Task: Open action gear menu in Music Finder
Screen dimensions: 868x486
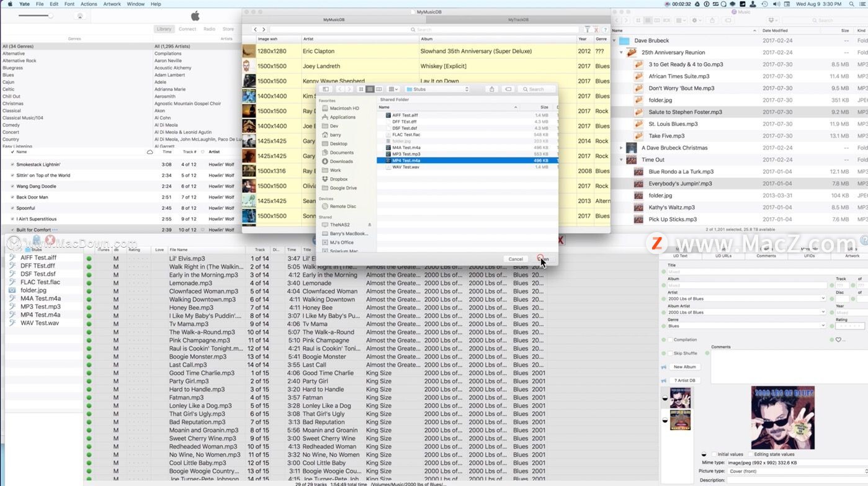Action: pos(697,20)
